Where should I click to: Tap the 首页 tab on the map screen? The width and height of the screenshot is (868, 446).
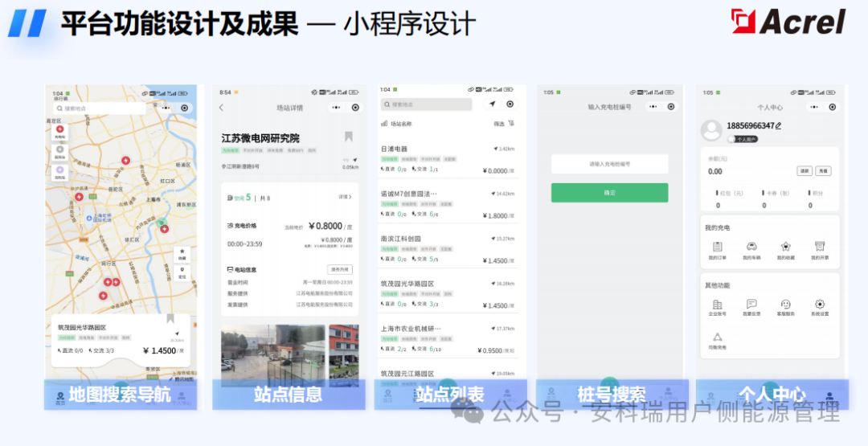pyautogui.click(x=59, y=398)
